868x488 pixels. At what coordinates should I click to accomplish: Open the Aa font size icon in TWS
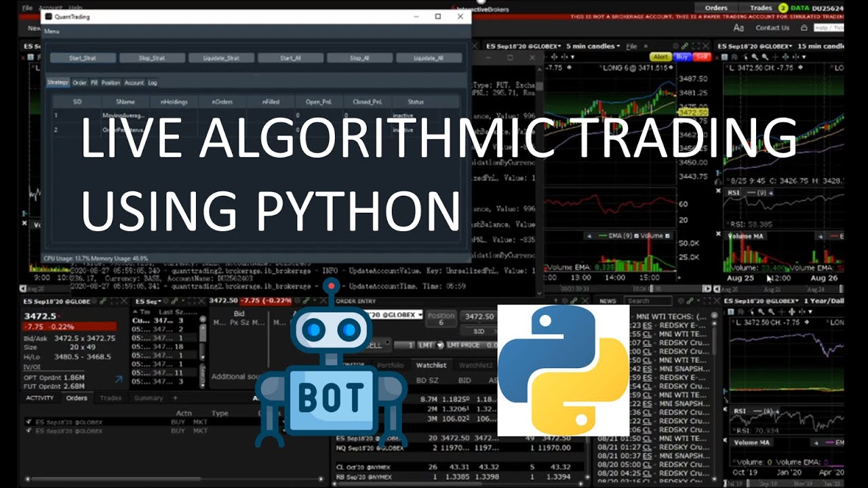tap(738, 28)
